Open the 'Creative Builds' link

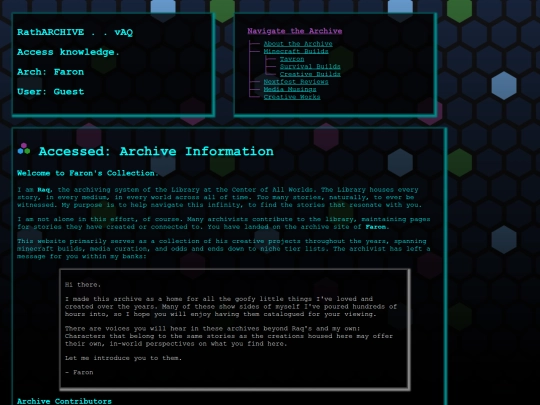click(310, 74)
